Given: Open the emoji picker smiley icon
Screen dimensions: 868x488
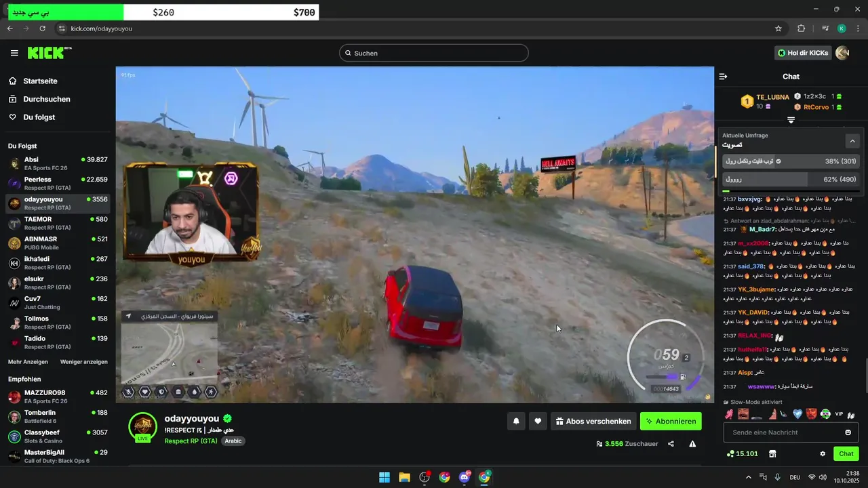Looking at the screenshot, I should (x=848, y=432).
